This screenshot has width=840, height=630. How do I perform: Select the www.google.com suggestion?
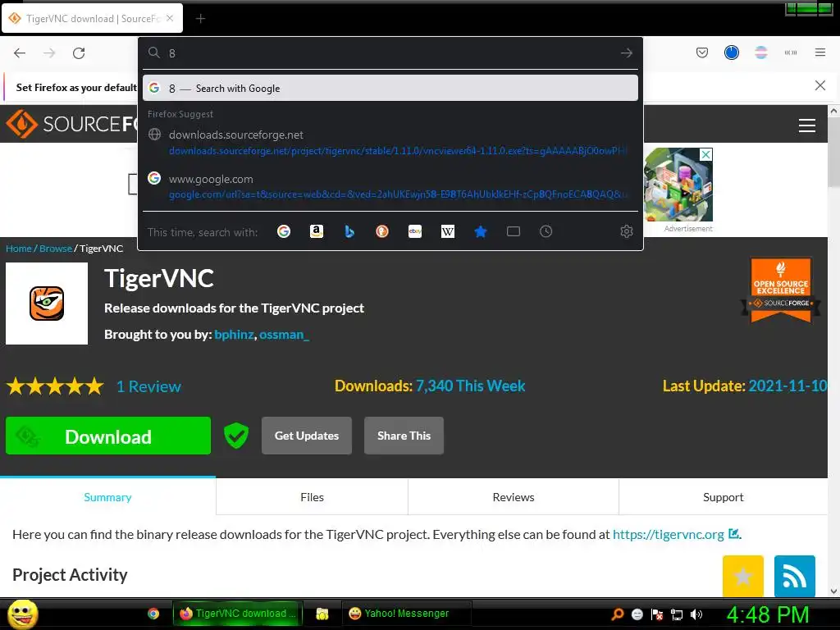click(x=390, y=186)
